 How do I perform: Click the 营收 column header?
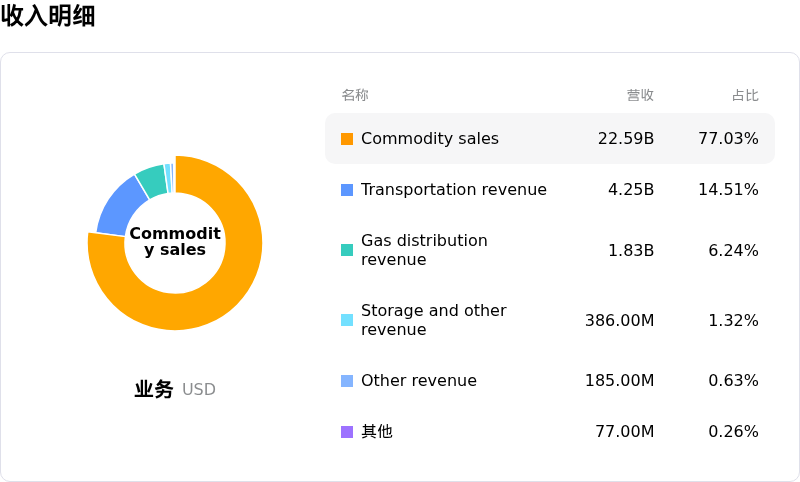[x=640, y=95]
